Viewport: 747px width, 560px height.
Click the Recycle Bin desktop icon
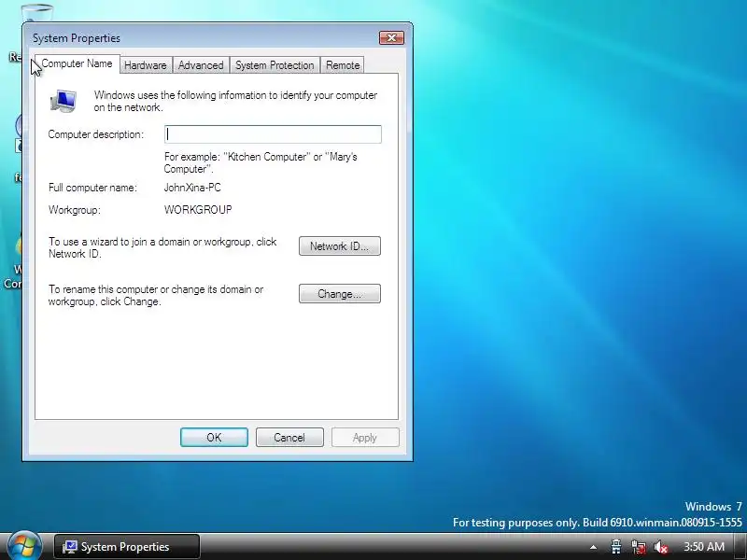click(x=37, y=13)
